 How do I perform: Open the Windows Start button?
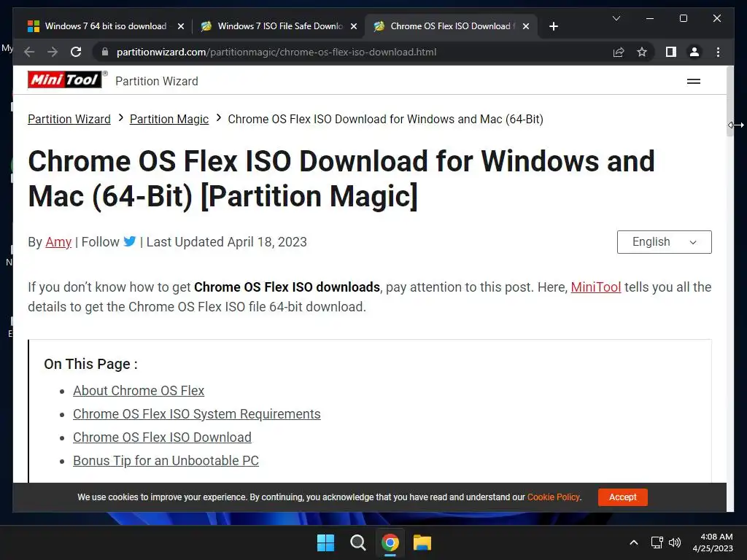[326, 542]
